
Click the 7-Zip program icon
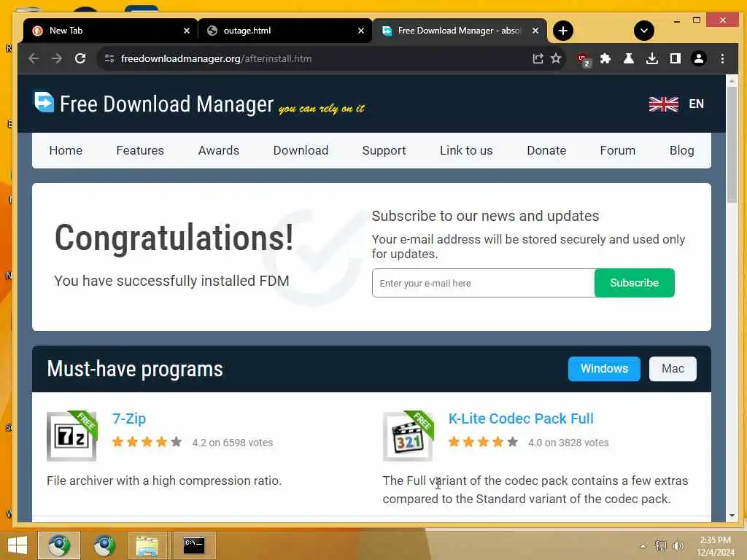click(72, 436)
